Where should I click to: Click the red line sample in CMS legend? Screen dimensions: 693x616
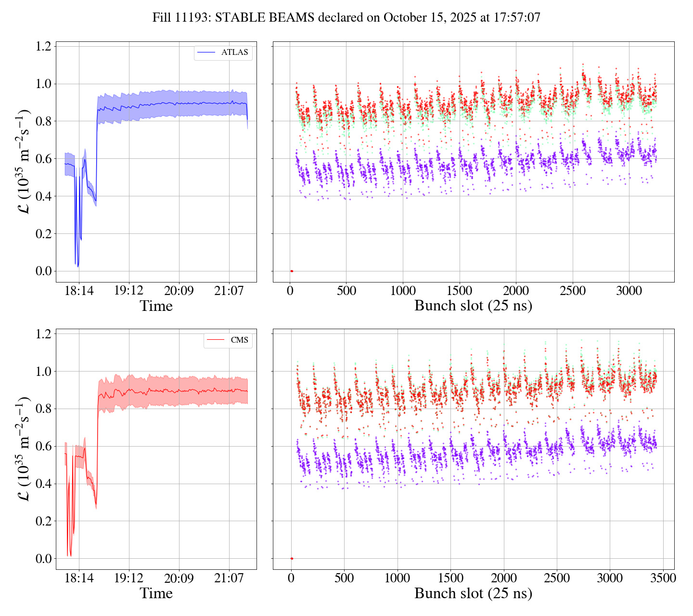[216, 340]
